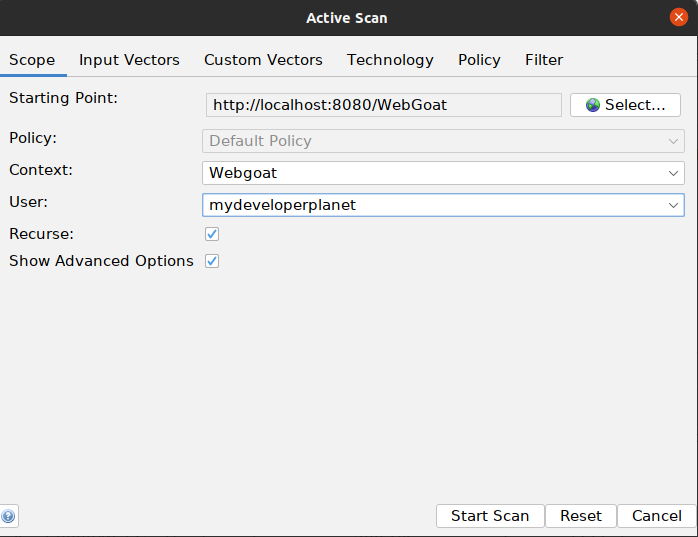Click the help question mark icon
This screenshot has width=698, height=537.
click(x=8, y=517)
